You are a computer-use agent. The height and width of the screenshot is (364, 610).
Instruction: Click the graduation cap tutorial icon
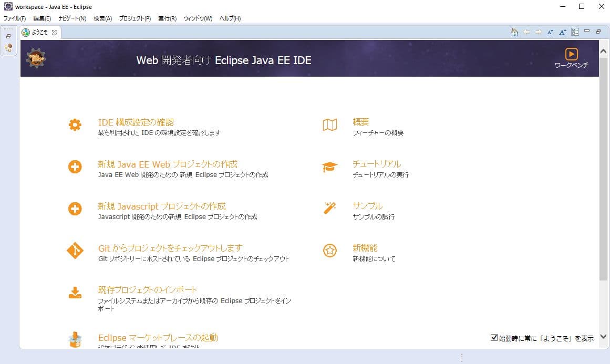(x=329, y=167)
